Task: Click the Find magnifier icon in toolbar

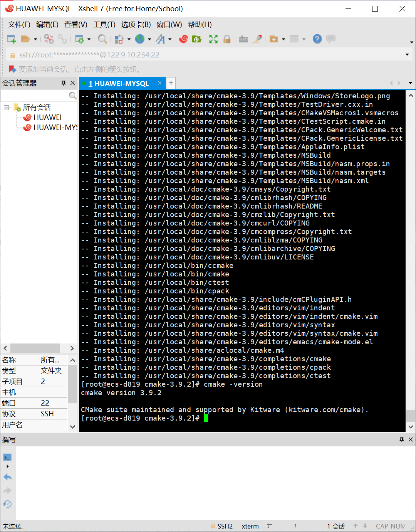Action: (x=102, y=39)
